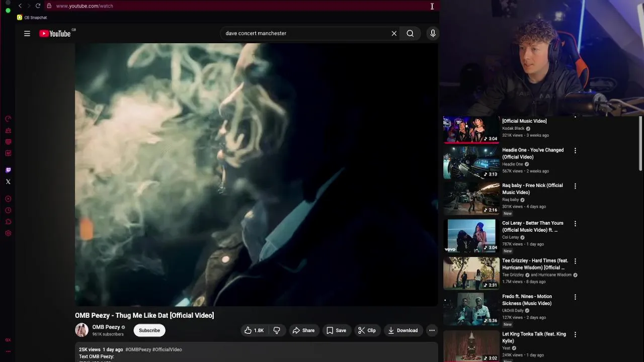Reload the page with refresh icon
The height and width of the screenshot is (362, 644).
click(x=38, y=6)
